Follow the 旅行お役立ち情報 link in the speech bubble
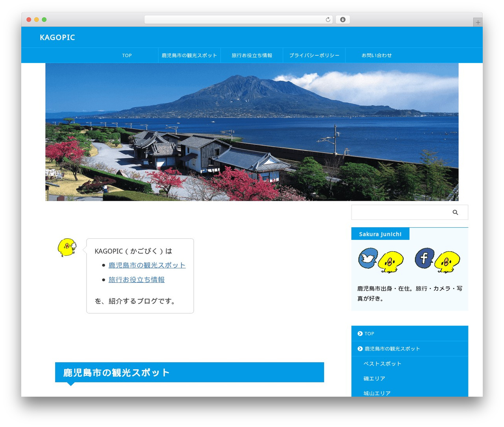Image resolution: width=504 pixels, height=427 pixels. pos(137,279)
